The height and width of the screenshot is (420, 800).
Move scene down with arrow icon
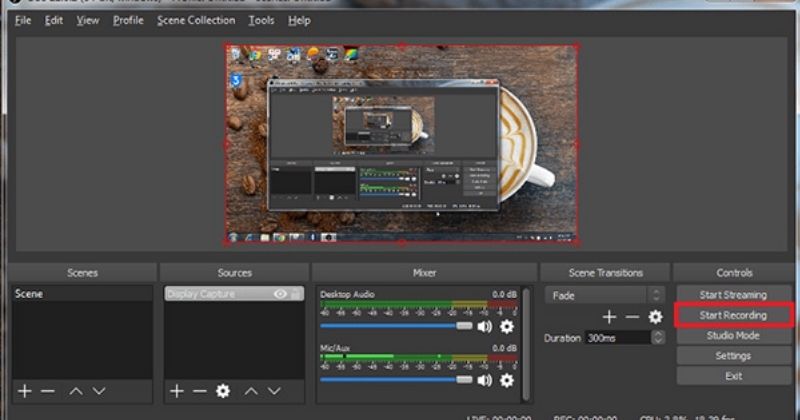pyautogui.click(x=99, y=391)
